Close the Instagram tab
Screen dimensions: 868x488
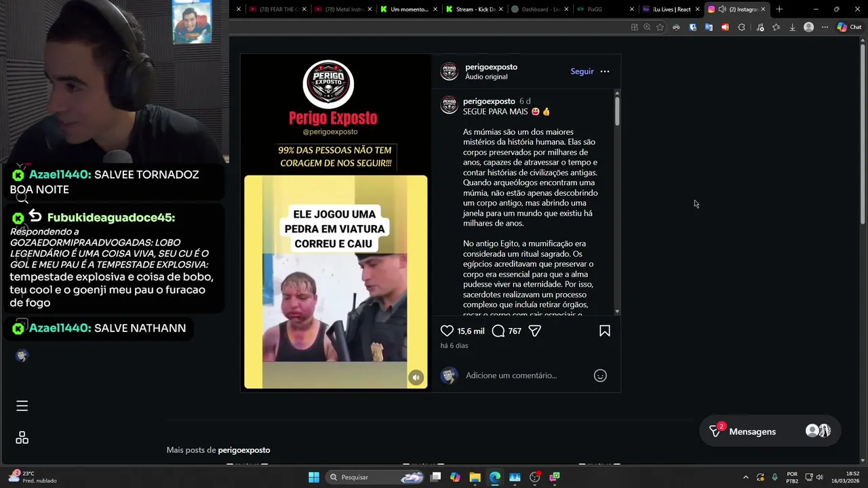[x=763, y=9]
